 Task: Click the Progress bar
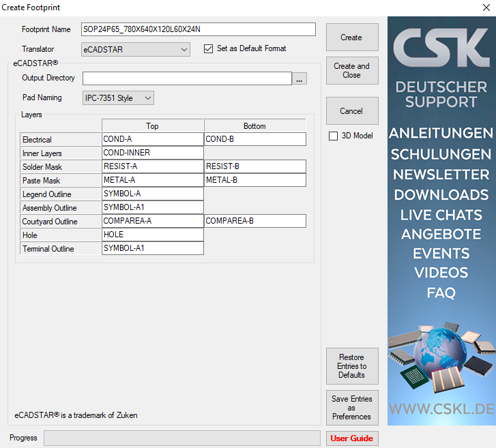(182, 438)
